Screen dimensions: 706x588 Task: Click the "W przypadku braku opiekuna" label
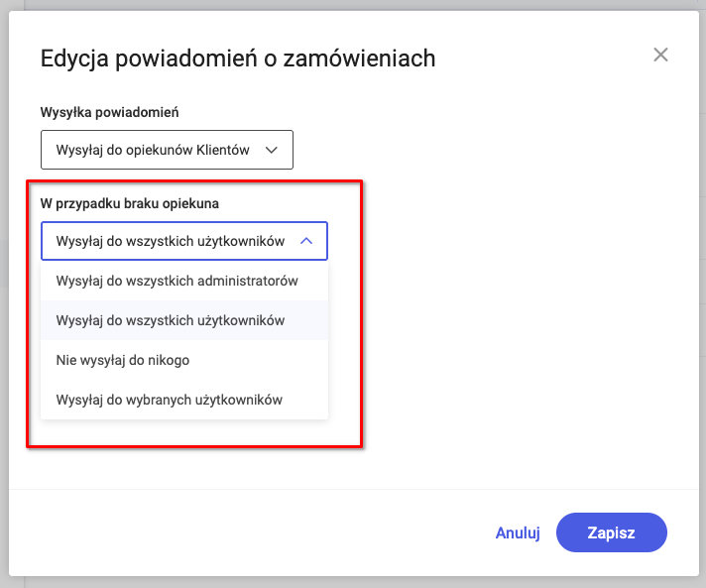(130, 203)
